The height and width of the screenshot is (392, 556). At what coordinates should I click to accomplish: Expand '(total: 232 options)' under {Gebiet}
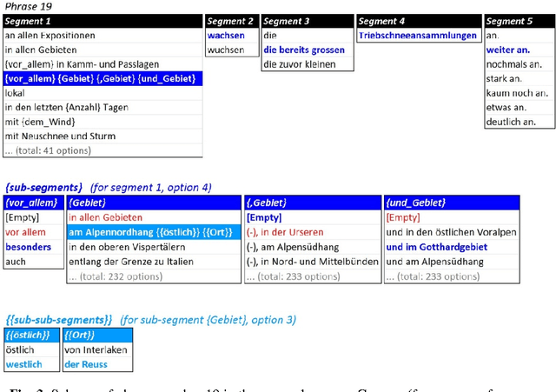(122, 276)
